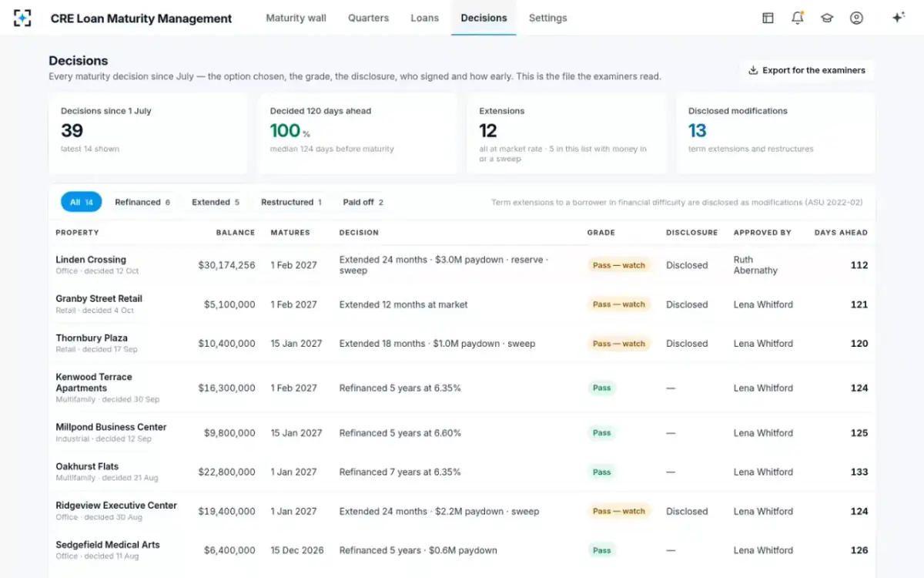Click the Extensions summary card
Image resolution: width=924 pixels, height=578 pixels.
pyautogui.click(x=567, y=133)
